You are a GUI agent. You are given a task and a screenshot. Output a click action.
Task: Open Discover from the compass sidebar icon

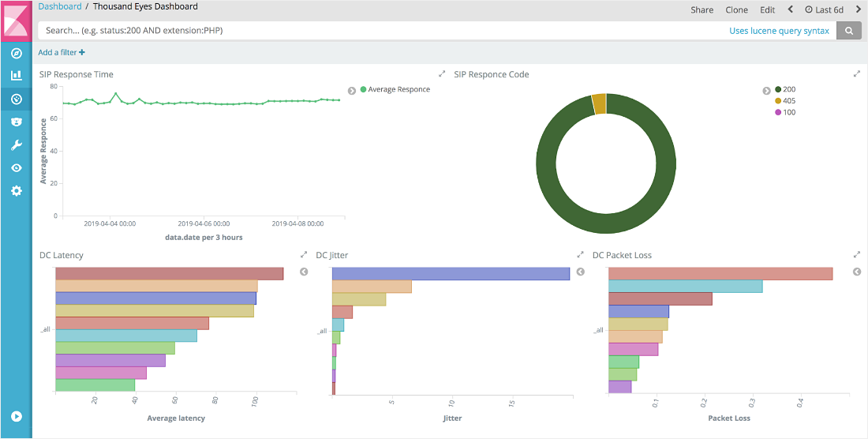tap(16, 53)
